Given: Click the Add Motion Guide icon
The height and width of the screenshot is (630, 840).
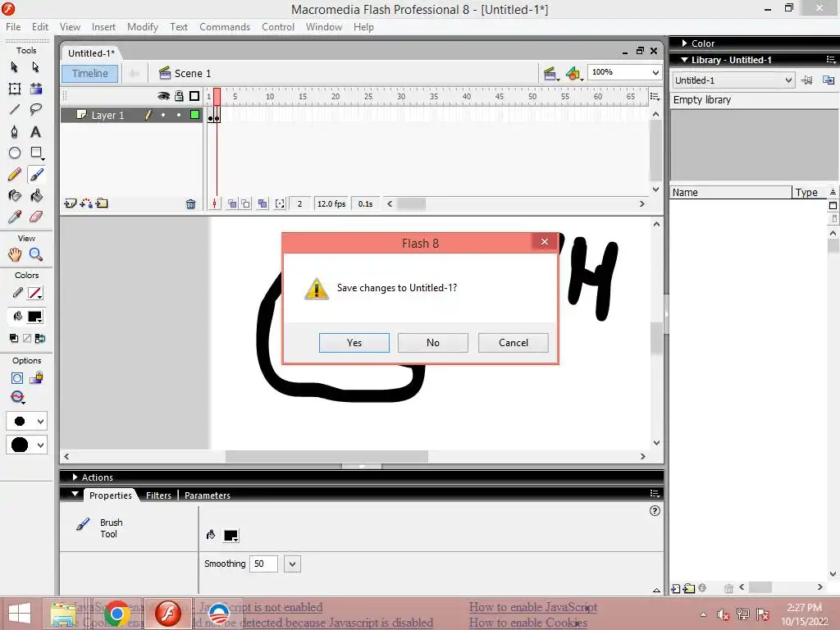Looking at the screenshot, I should 85,203.
